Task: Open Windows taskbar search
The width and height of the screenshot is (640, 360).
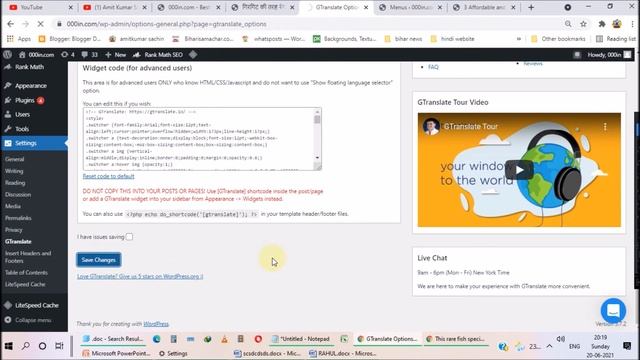Action: click(25, 346)
